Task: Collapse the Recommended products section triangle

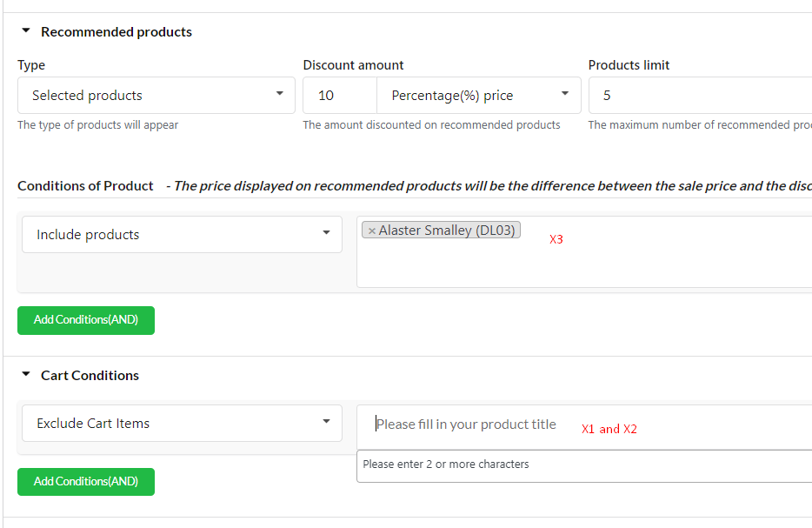Action: coord(25,31)
